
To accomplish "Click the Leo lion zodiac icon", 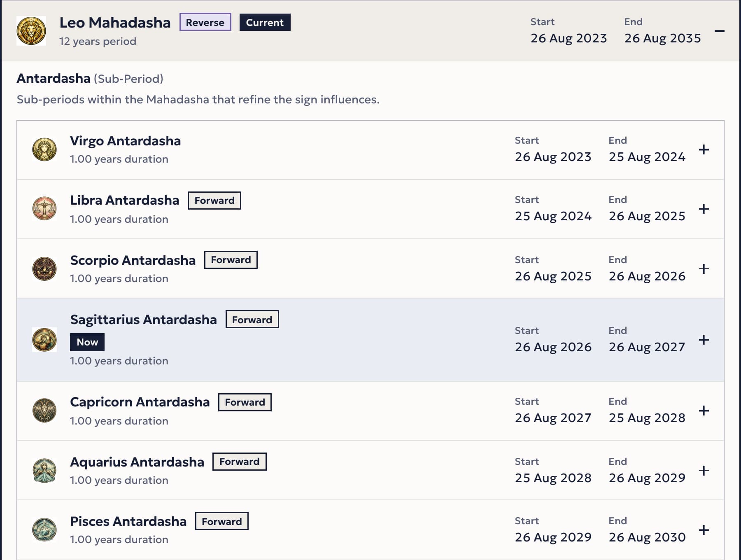I will tap(31, 31).
